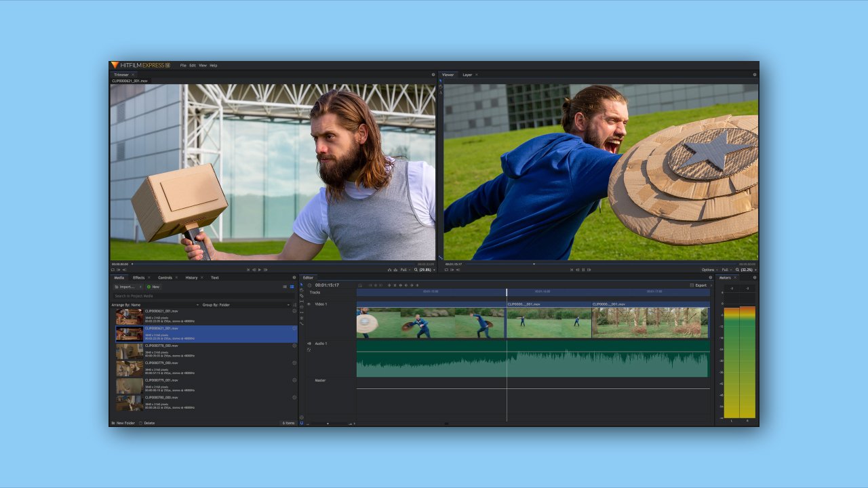
Task: Select the thumbnail view icon in Media panel
Action: click(x=292, y=287)
